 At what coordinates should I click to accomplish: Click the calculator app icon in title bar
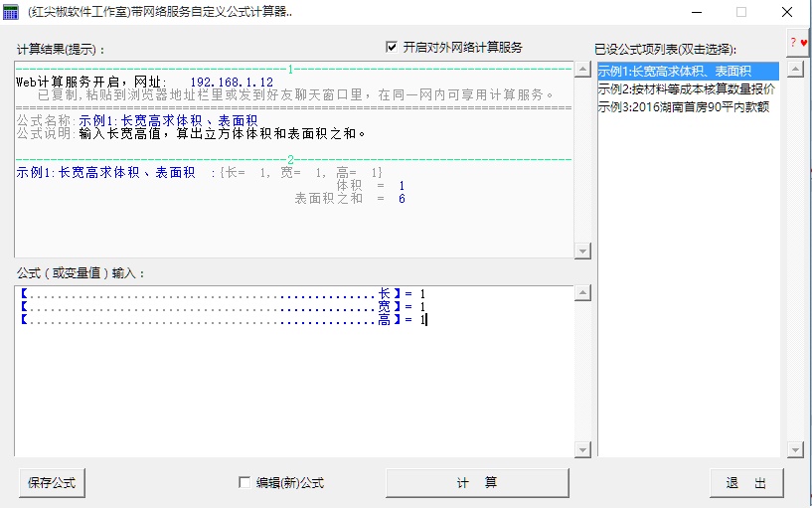[11, 12]
